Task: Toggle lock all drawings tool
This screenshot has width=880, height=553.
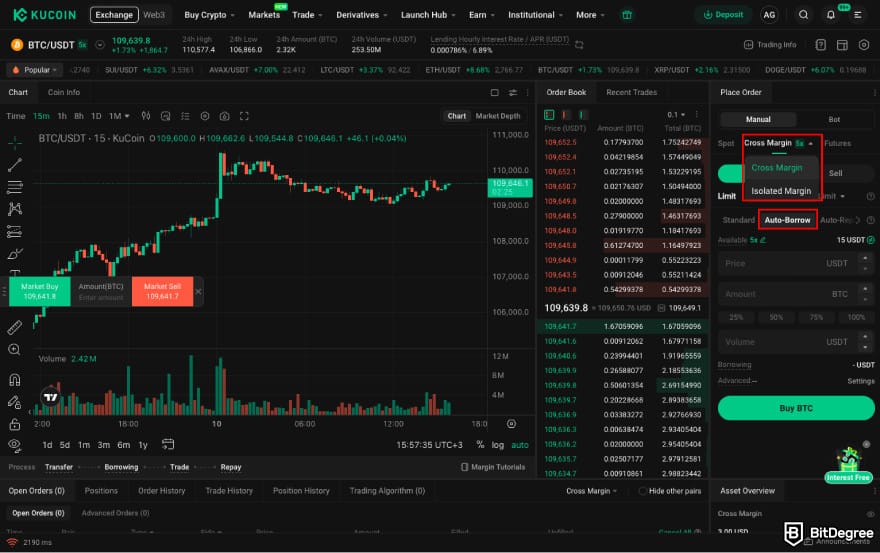Action: click(15, 424)
